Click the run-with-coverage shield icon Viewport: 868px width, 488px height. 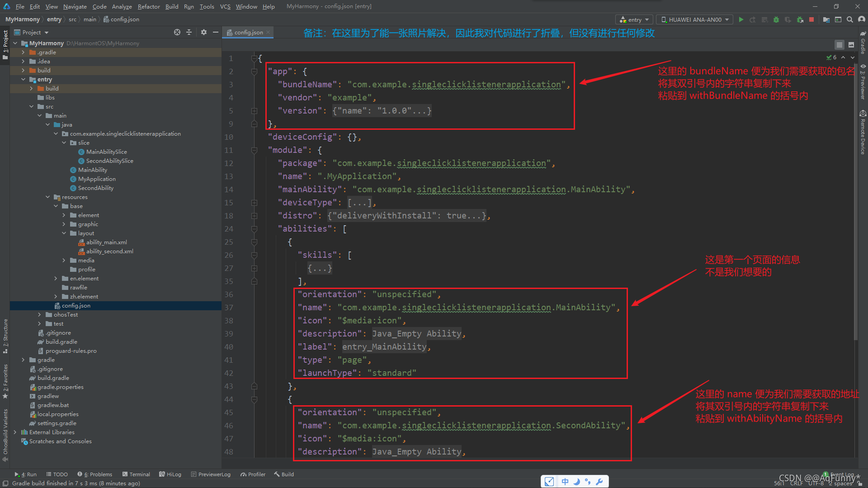coord(788,19)
